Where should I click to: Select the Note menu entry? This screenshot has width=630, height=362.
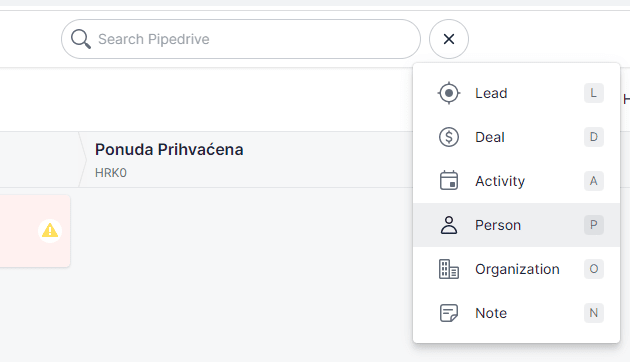[516, 313]
